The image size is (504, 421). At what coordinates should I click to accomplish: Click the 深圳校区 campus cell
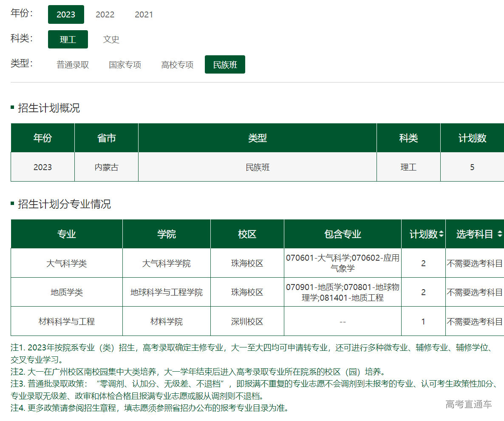247,321
